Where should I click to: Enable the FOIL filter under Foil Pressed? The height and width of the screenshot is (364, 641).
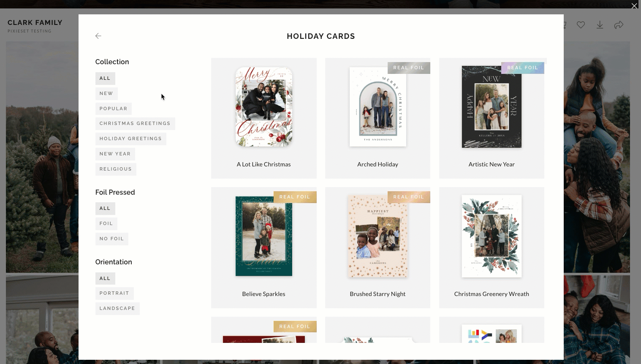pyautogui.click(x=106, y=223)
